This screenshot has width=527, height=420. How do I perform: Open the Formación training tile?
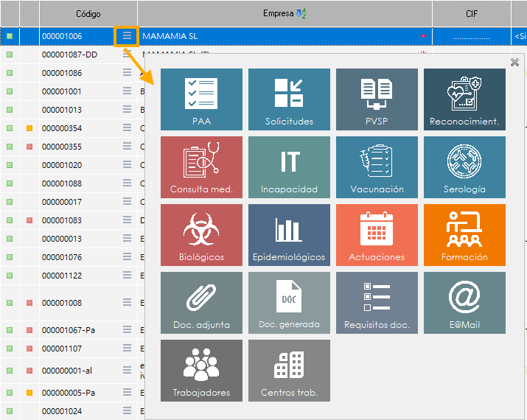click(x=464, y=235)
